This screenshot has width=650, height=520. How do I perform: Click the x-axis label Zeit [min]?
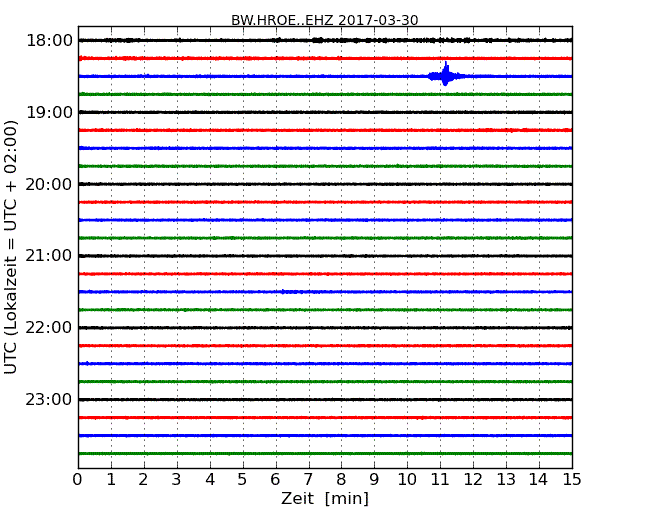[325, 498]
